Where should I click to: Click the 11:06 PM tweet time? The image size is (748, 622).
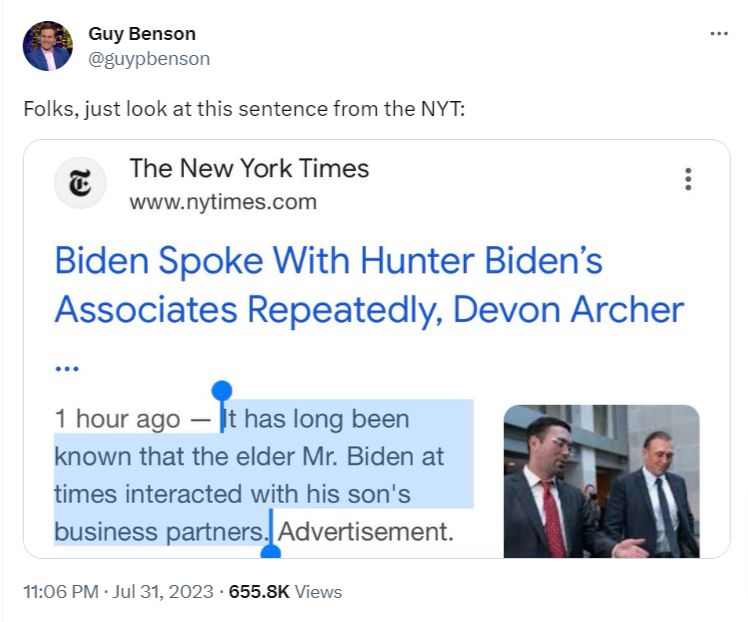58,592
